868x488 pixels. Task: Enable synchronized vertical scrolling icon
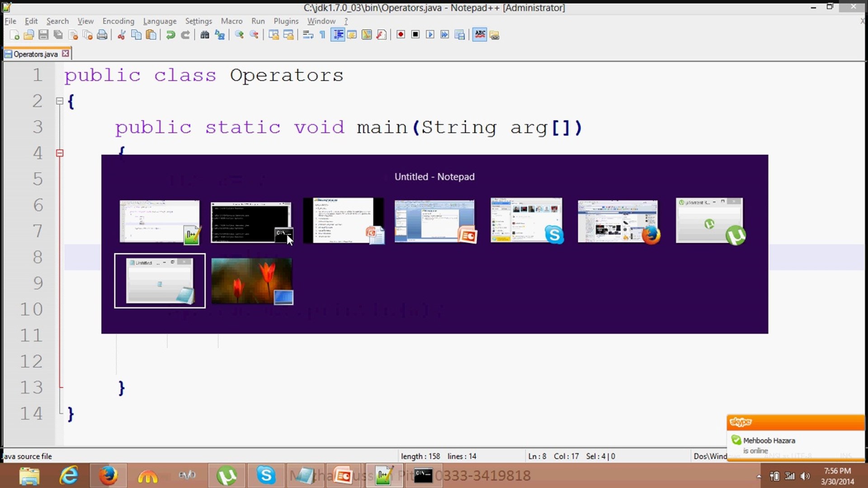(274, 35)
